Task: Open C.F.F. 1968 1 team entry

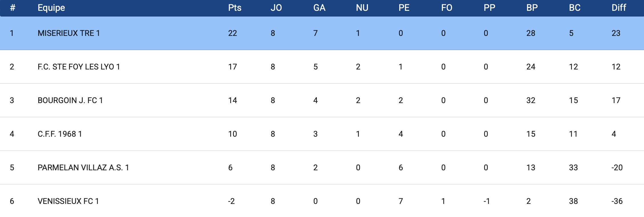Action: click(x=60, y=134)
